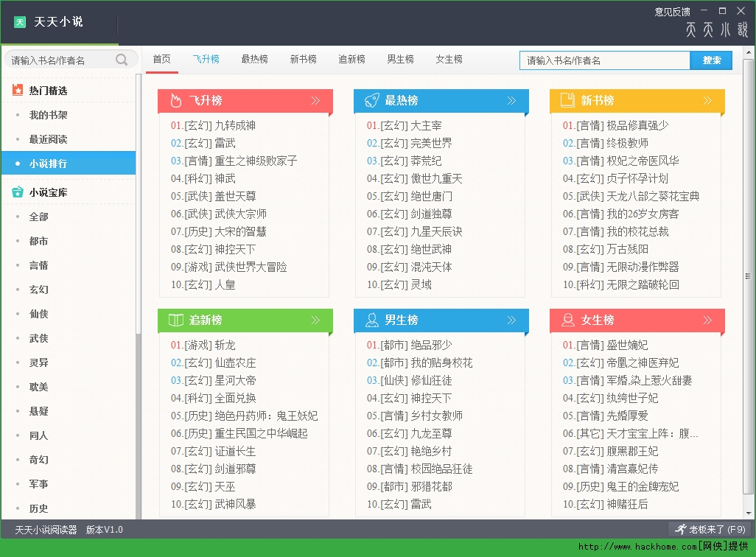Click the main content vertical scrollbar
The height and width of the screenshot is (557, 756).
pos(748,276)
